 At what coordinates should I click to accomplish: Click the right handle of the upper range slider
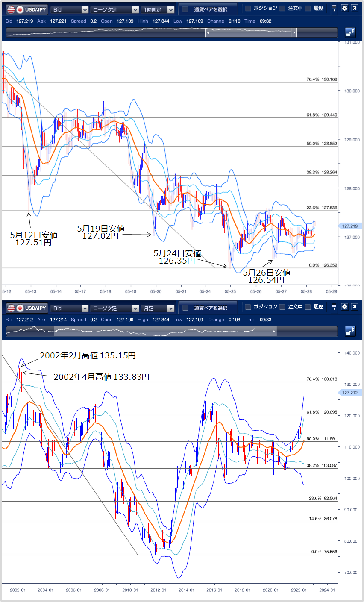(x=294, y=32)
